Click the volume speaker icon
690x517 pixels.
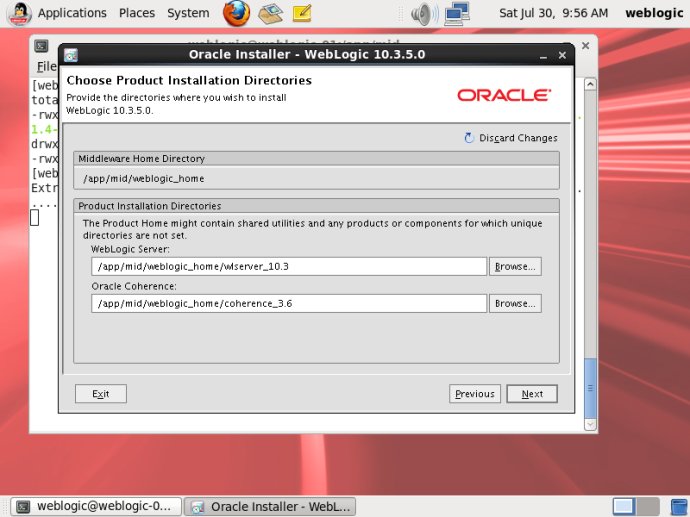(x=424, y=14)
